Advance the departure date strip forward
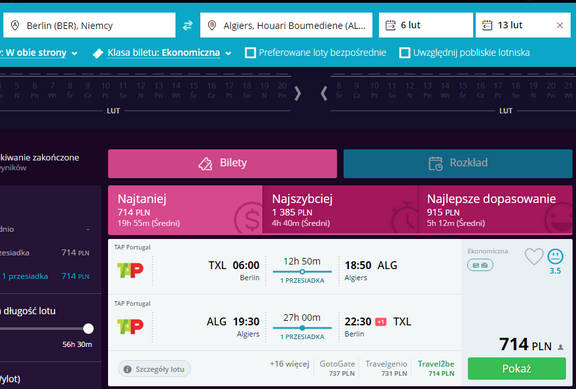The height and width of the screenshot is (389, 576). (298, 94)
